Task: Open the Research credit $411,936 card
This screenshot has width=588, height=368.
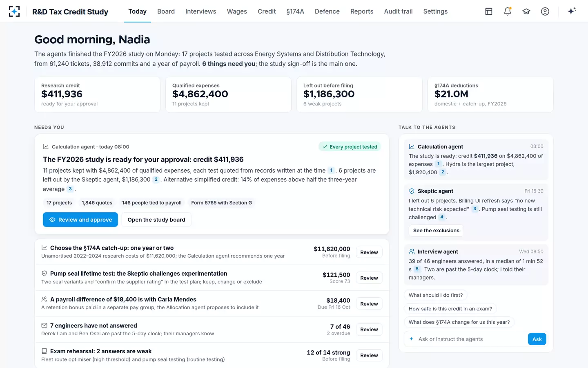Action: click(x=97, y=94)
